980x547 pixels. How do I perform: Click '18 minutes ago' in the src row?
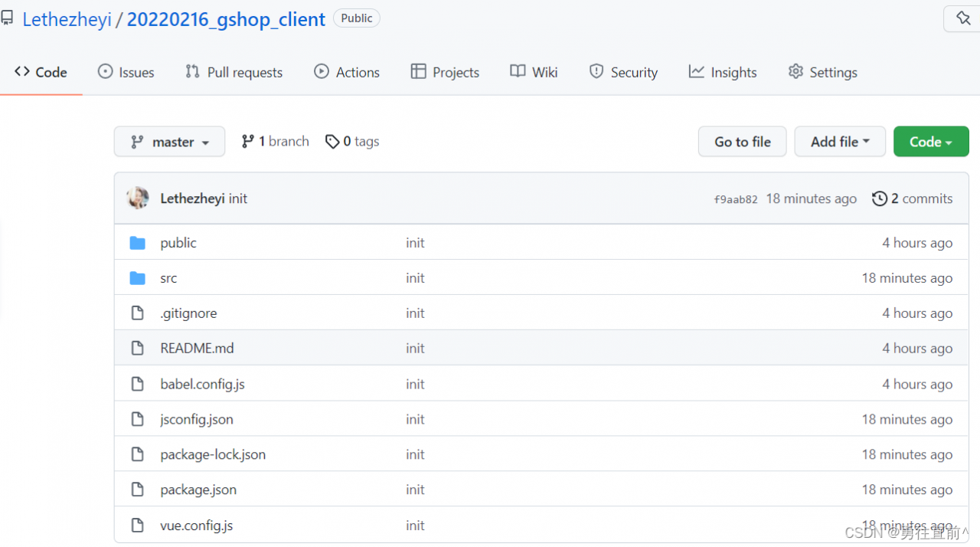coord(907,278)
